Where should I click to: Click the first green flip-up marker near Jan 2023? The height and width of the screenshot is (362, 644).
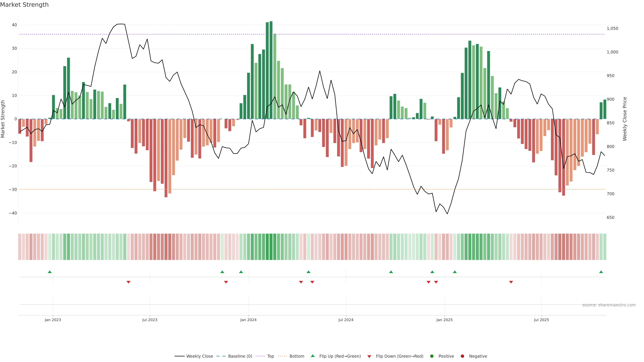(x=50, y=272)
